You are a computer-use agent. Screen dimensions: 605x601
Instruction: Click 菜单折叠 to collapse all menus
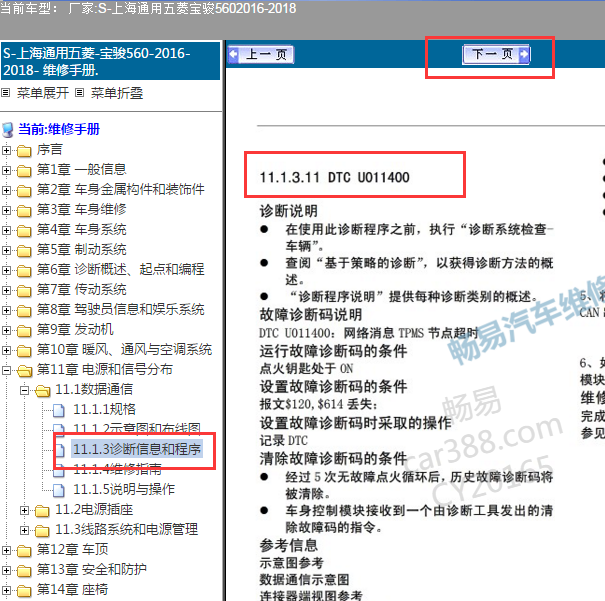[x=117, y=93]
